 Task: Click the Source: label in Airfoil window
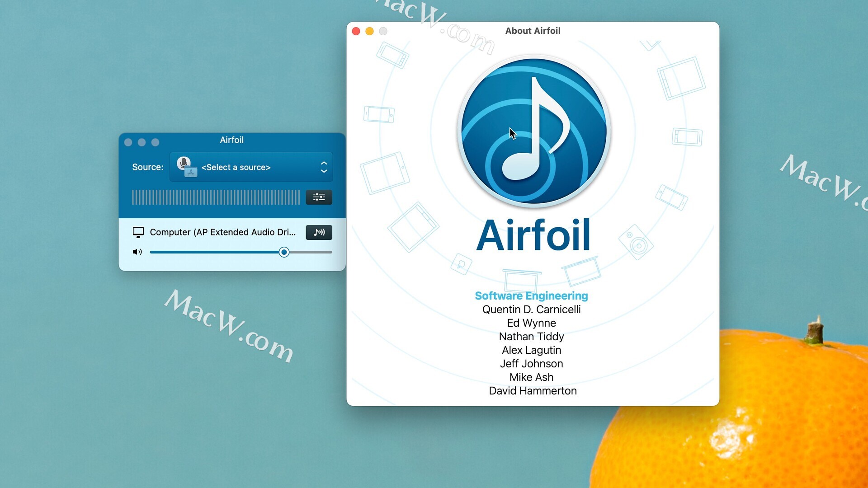[148, 167]
